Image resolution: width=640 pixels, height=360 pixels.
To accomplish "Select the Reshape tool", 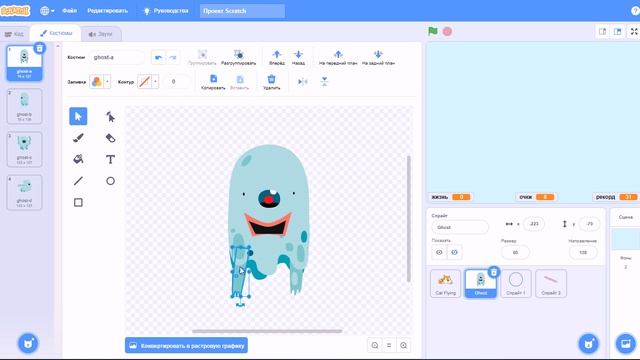I will click(x=110, y=117).
